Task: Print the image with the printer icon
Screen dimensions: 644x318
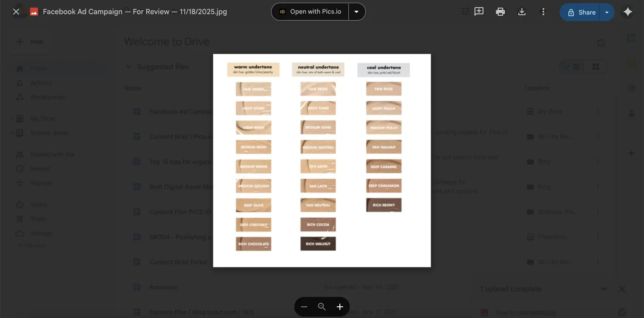Action: (500, 12)
